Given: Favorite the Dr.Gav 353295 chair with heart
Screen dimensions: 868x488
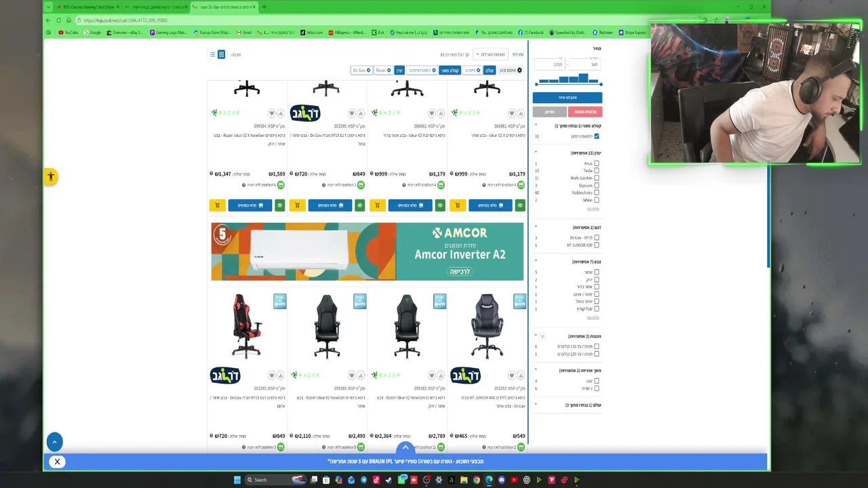Looking at the screenshot, I should click(x=351, y=113).
